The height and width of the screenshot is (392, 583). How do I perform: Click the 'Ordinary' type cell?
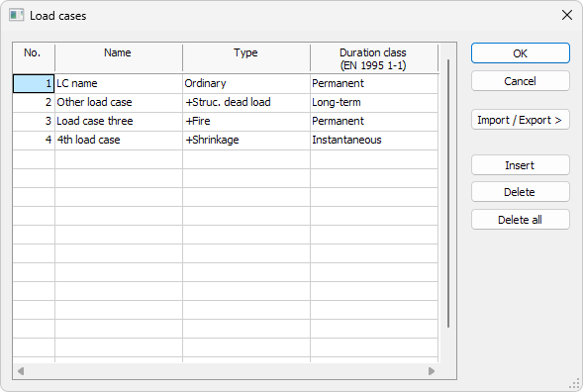(x=246, y=84)
